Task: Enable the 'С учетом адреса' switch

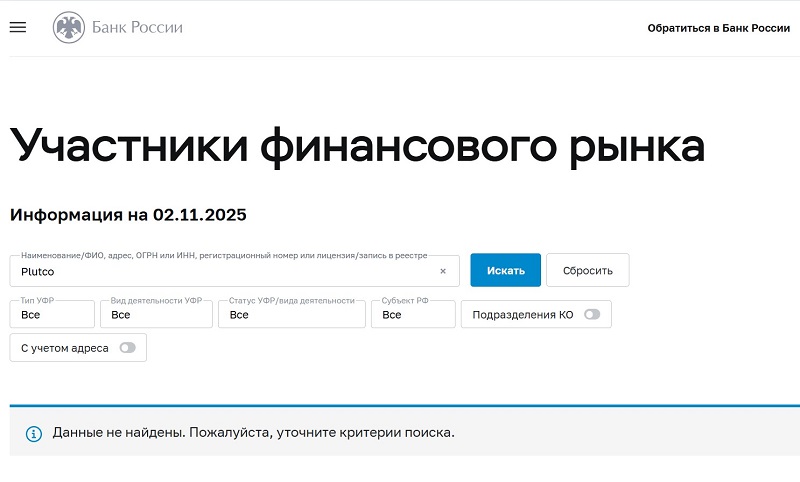Action: (x=127, y=348)
